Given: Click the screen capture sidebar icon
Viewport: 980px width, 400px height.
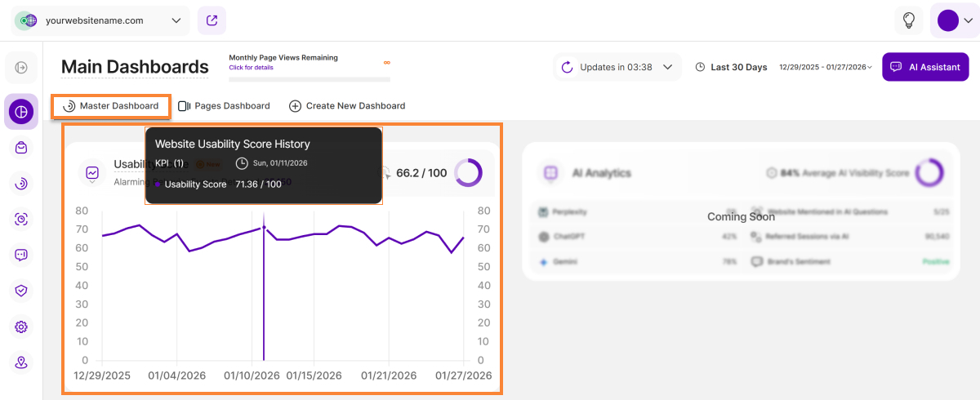Looking at the screenshot, I should (x=21, y=219).
